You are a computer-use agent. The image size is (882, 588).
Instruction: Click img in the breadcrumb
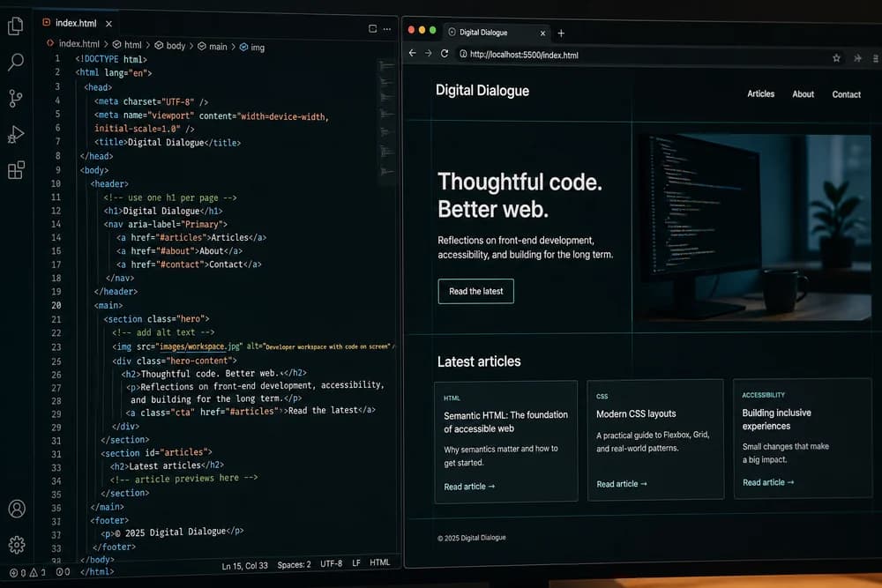pyautogui.click(x=257, y=48)
